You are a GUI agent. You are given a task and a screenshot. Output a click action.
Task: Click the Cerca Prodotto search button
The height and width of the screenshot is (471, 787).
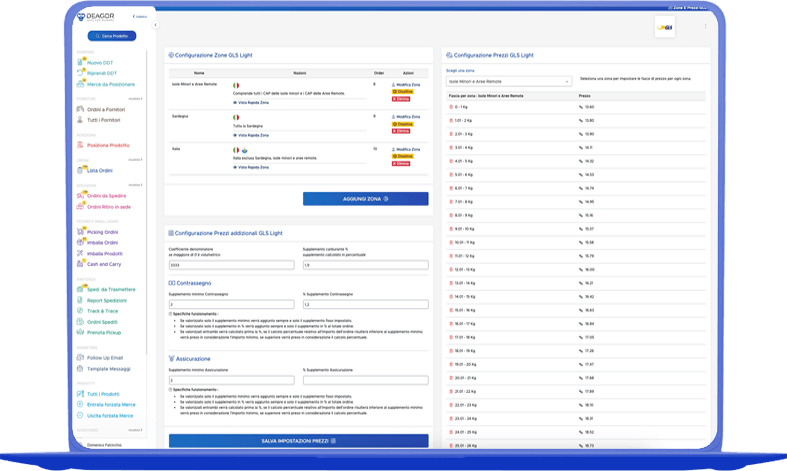click(x=112, y=36)
